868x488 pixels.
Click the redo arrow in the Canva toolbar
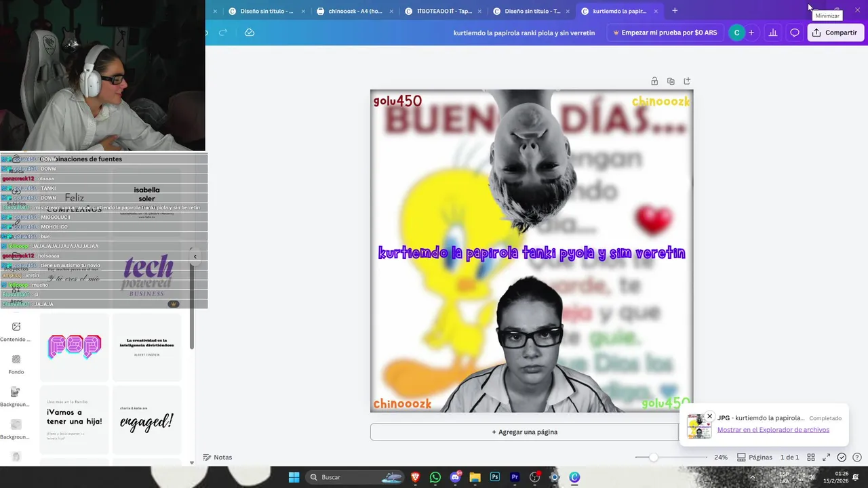[223, 33]
